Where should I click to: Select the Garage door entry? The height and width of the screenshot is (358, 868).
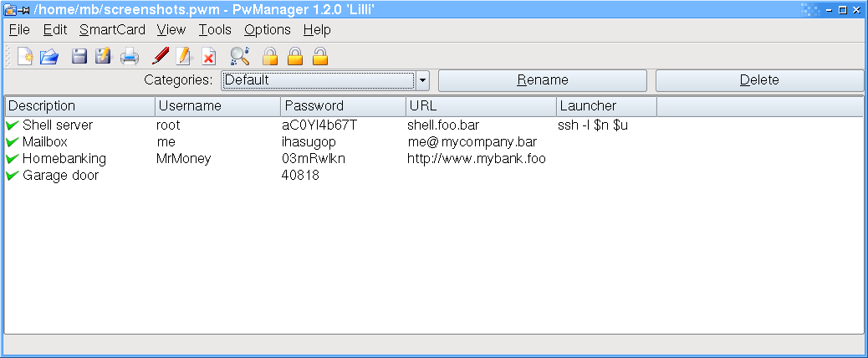(x=60, y=176)
